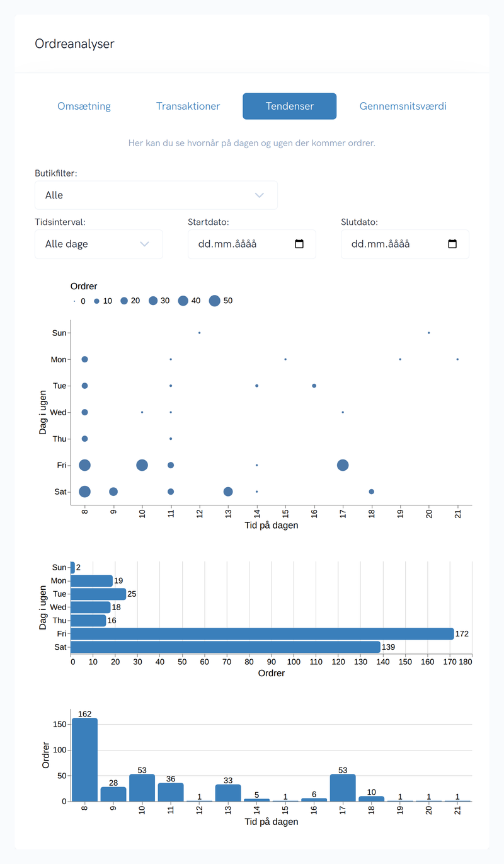Select the hour 18 column showing 10

point(372,798)
